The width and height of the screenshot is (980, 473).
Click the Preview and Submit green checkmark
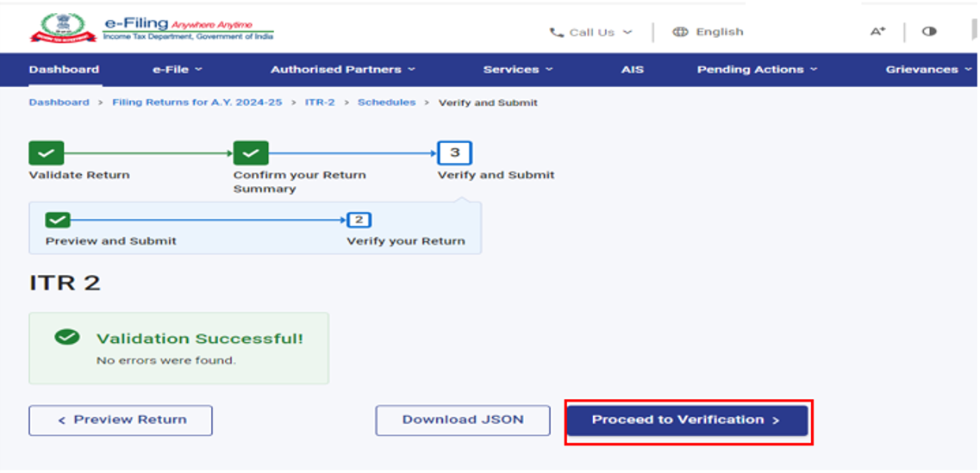tap(58, 220)
